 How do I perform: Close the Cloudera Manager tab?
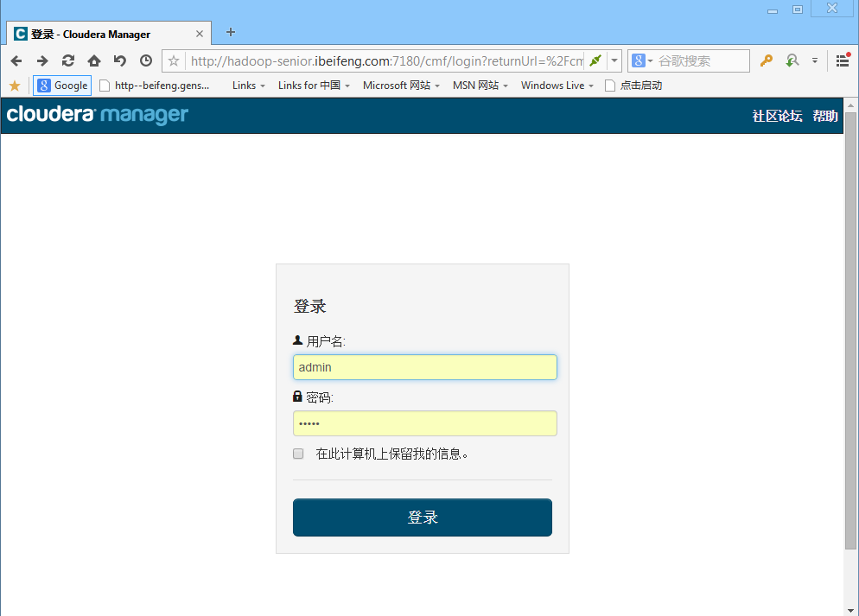pos(200,34)
